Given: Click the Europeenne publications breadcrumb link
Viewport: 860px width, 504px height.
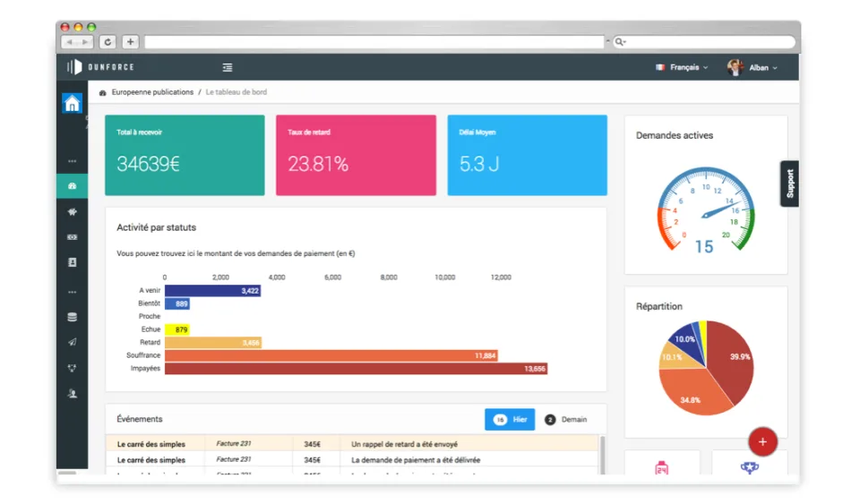Looking at the screenshot, I should [x=152, y=92].
